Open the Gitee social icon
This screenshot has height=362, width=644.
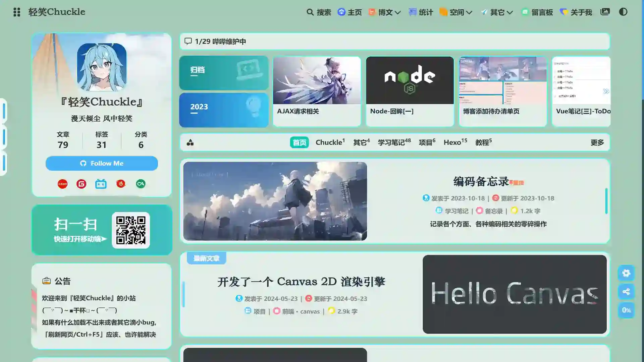coord(81,184)
